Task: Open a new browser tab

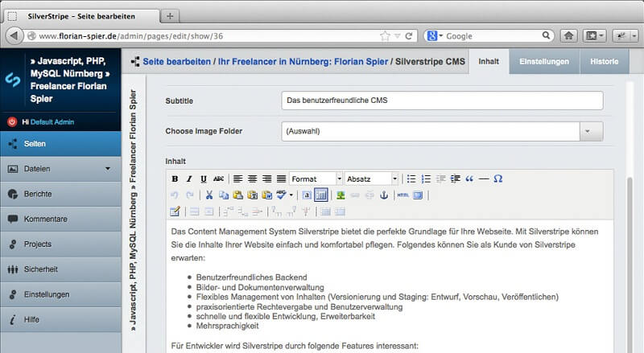Action: [170, 16]
